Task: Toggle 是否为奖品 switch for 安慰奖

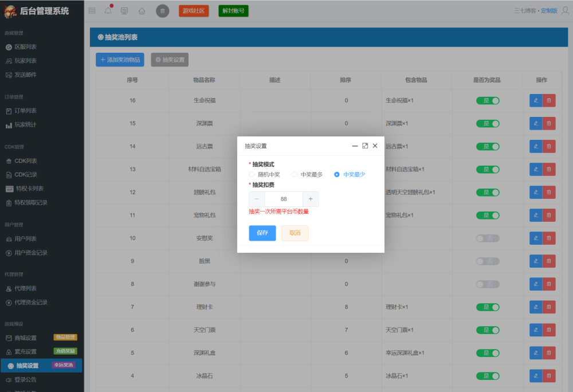Action: click(488, 238)
